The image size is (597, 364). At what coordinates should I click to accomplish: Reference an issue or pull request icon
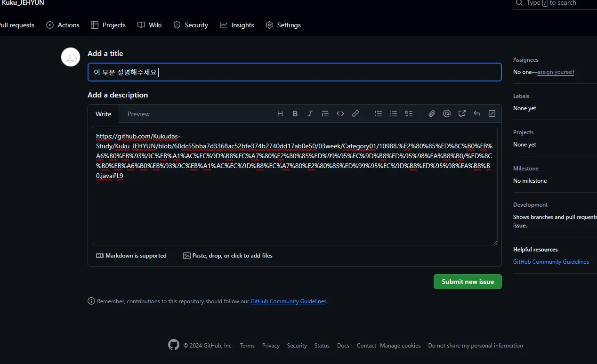462,113
